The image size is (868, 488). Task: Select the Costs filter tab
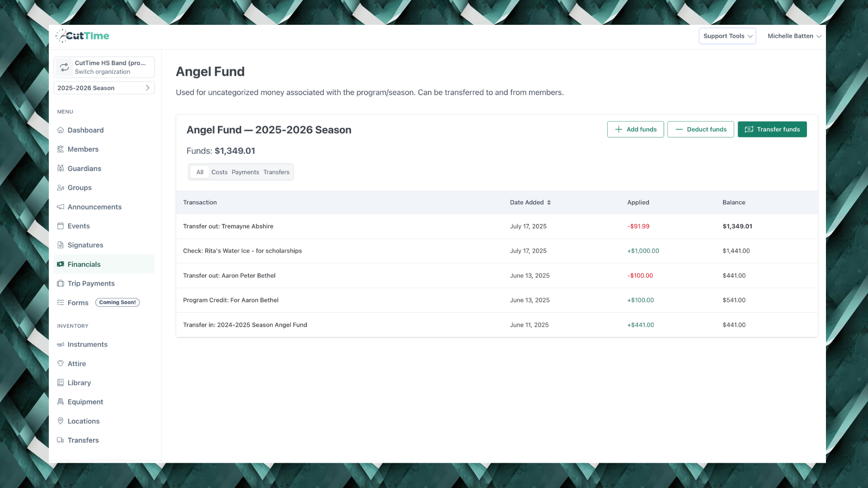pos(220,172)
